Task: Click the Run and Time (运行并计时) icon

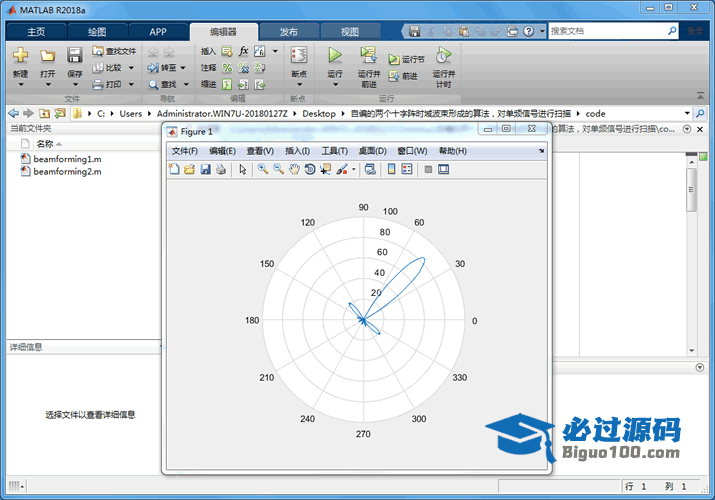Action: coord(443,56)
